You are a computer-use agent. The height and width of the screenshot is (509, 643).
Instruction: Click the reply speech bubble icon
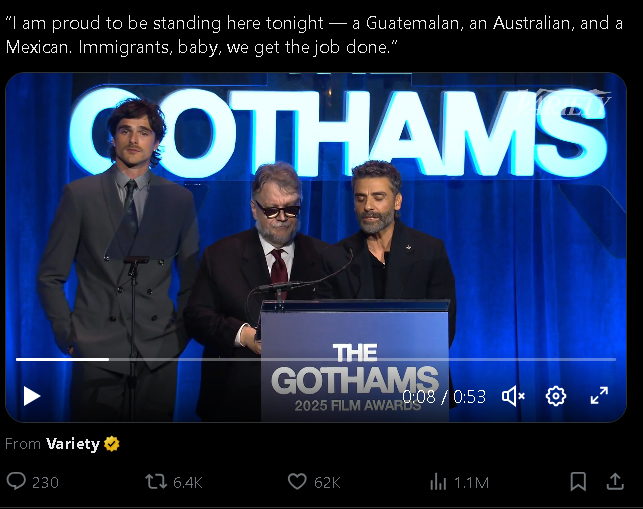click(16, 482)
